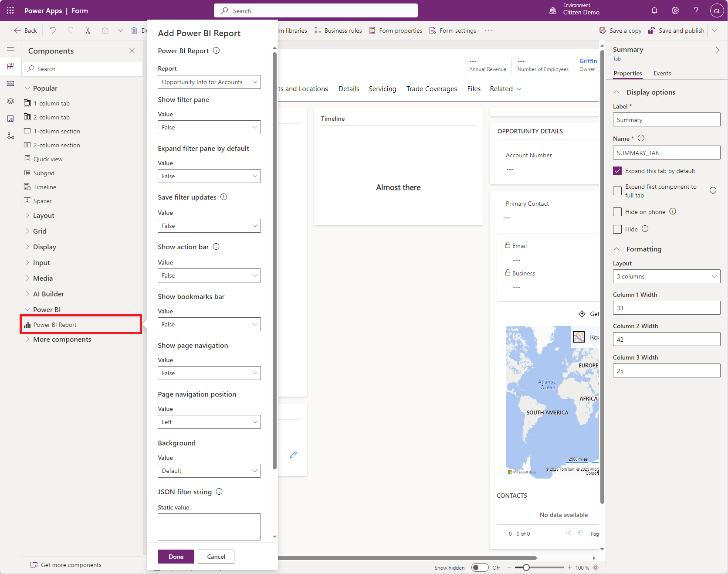Viewport: 728px width, 574px height.
Task: Click the app launcher waffle icon
Action: pyautogui.click(x=10, y=11)
